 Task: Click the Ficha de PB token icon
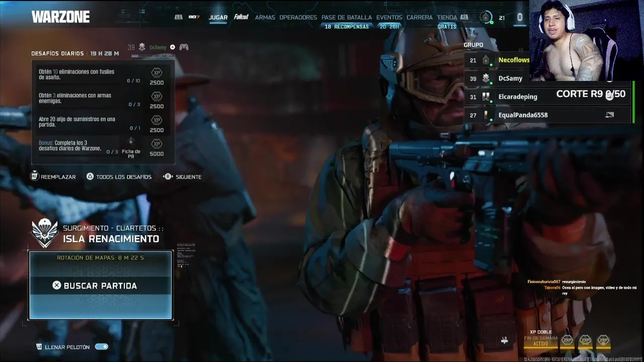coord(131,142)
